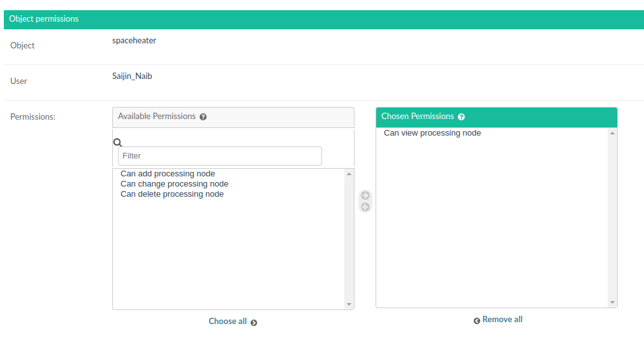Click the "Choose all" link
Image resolution: width=644 pixels, height=340 pixels.
tap(228, 322)
